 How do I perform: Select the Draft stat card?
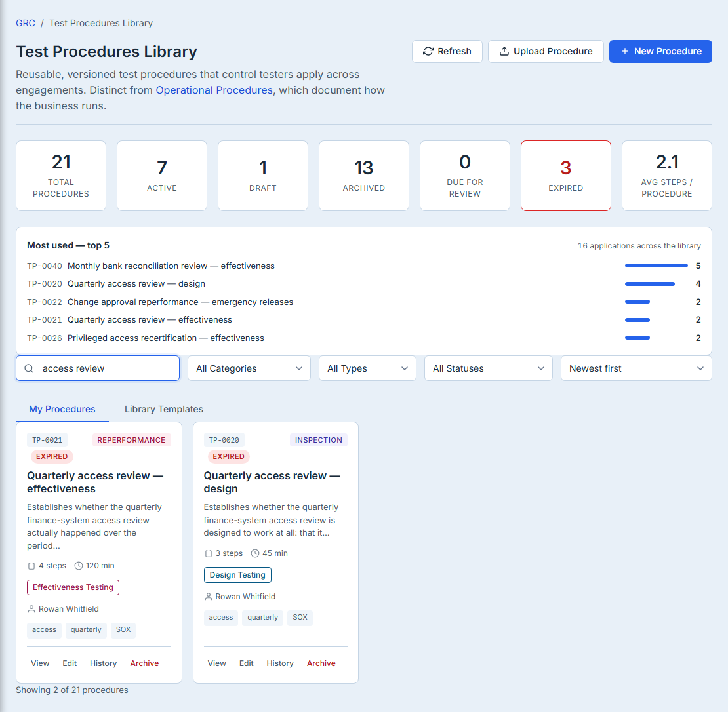[x=263, y=176]
